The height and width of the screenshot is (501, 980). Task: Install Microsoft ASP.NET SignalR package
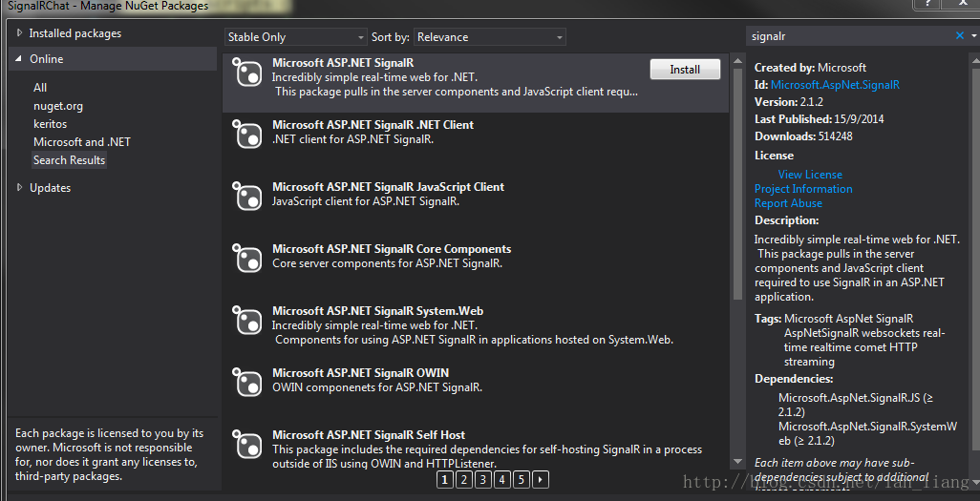(685, 70)
